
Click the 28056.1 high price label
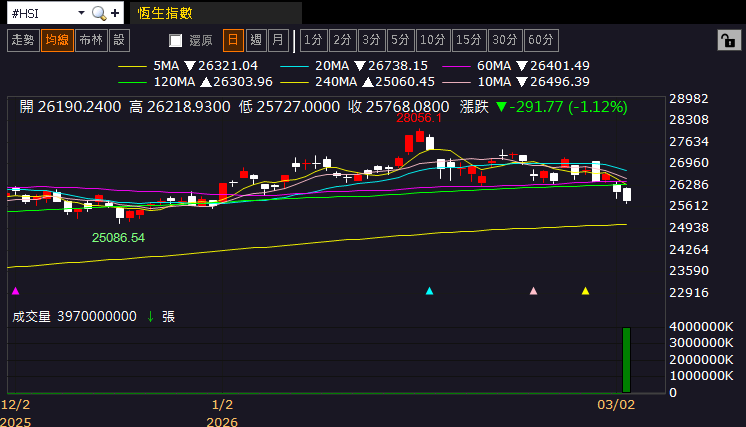(419, 118)
